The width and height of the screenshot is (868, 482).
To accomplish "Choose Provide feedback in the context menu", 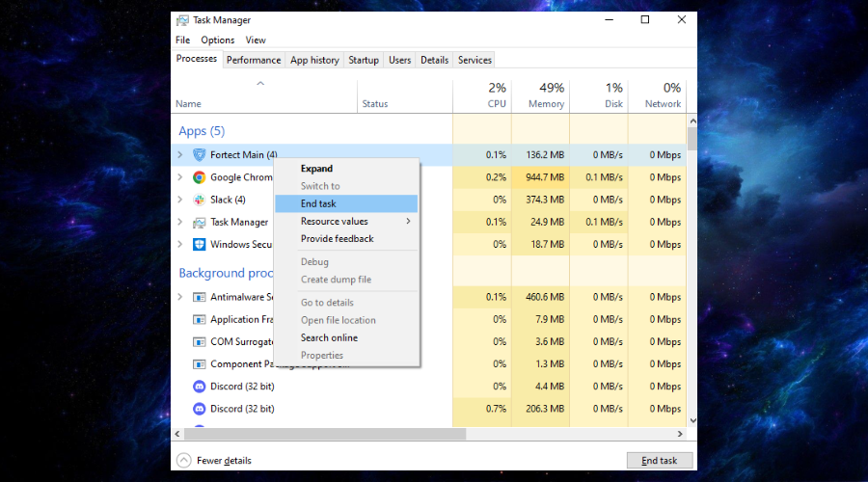I will click(346, 238).
